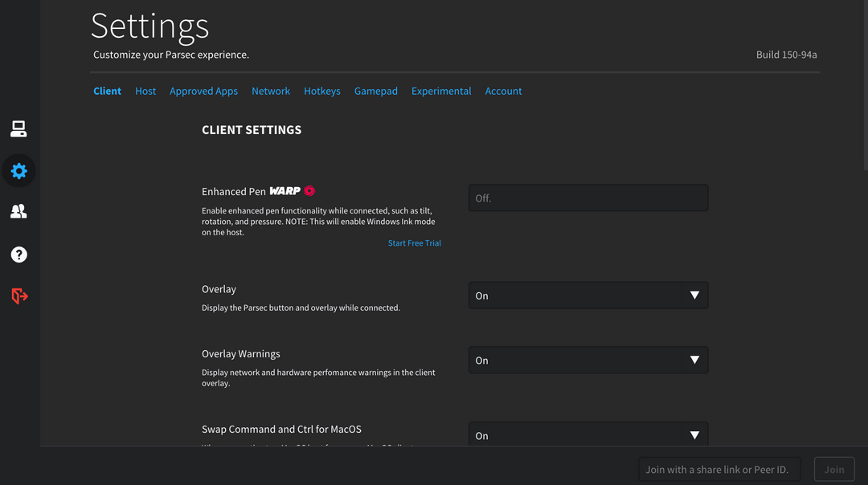Open the Approved Apps tab

pos(203,91)
